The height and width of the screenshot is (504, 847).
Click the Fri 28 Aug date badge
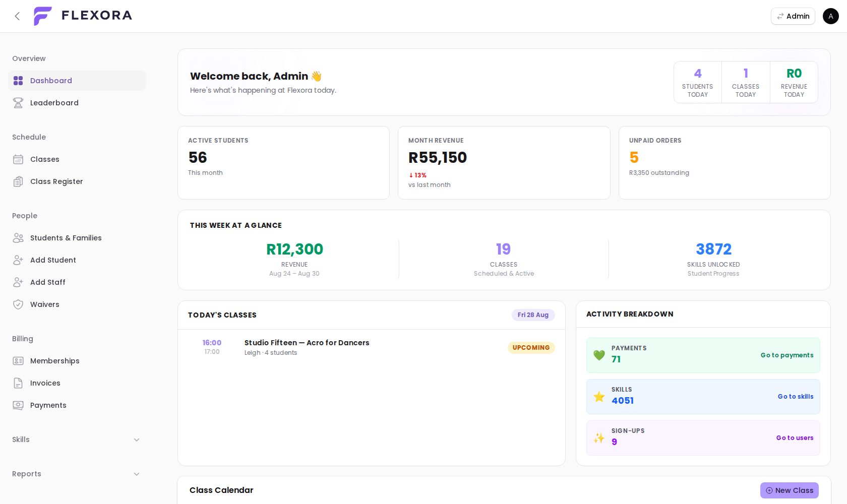(x=533, y=315)
